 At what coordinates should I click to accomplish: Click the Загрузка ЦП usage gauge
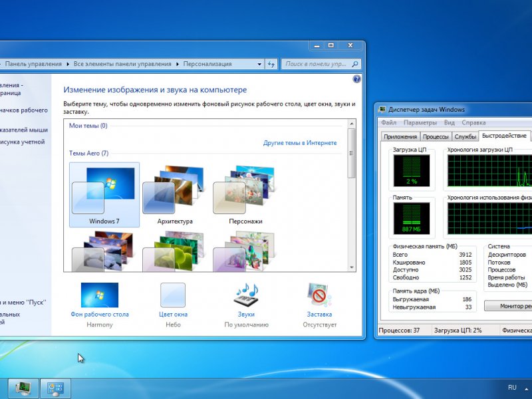pyautogui.click(x=412, y=171)
